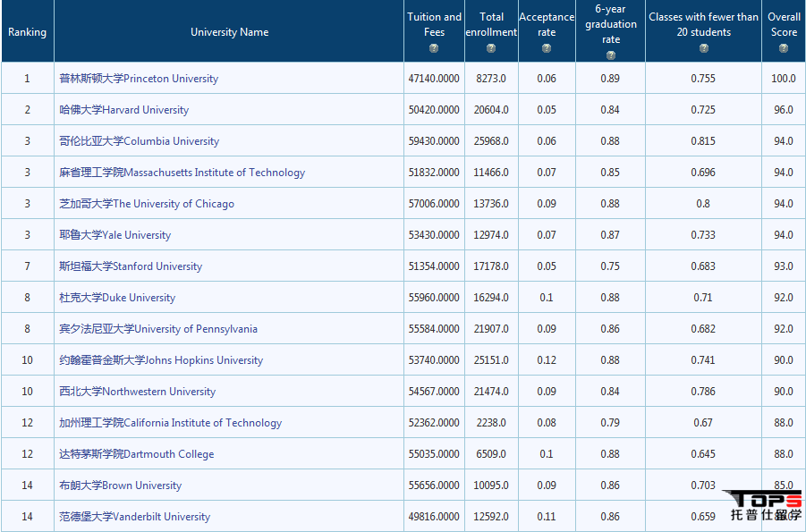
Task: Open Northwestern University link
Action: point(137,392)
